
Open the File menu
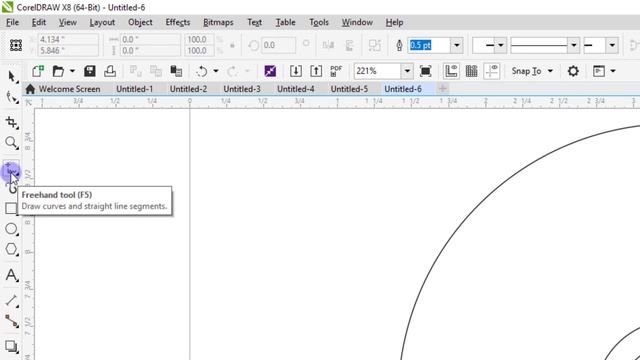pos(12,22)
